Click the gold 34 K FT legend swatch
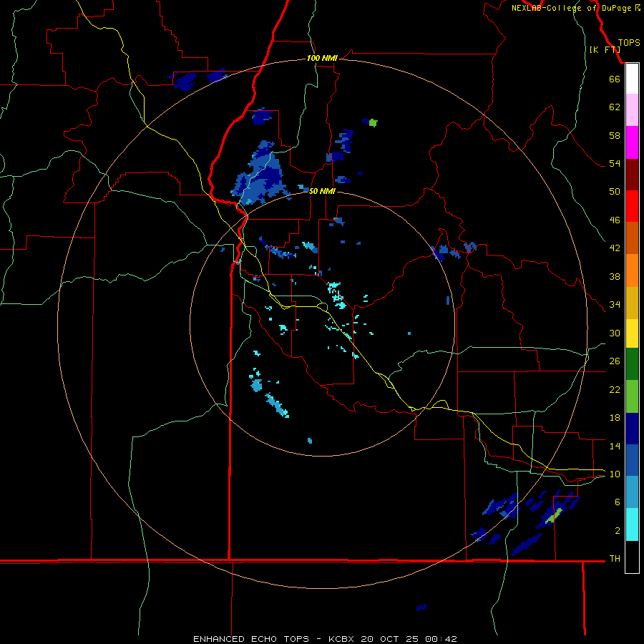 632,303
